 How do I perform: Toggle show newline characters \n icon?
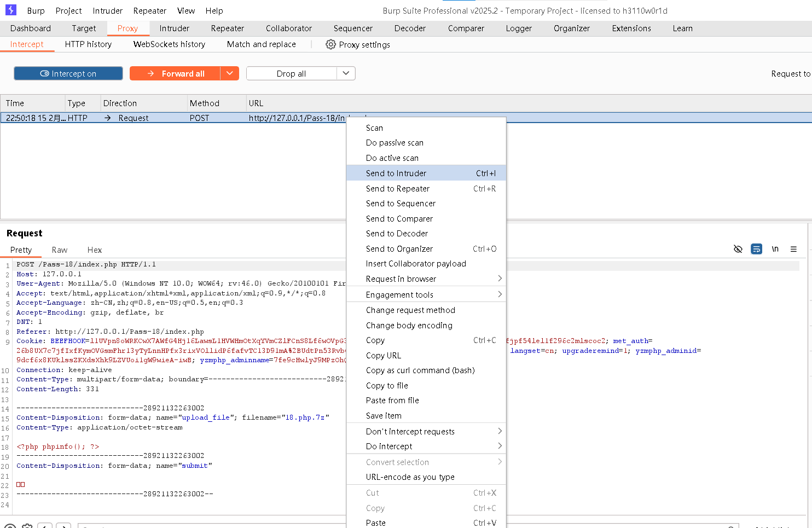click(775, 249)
